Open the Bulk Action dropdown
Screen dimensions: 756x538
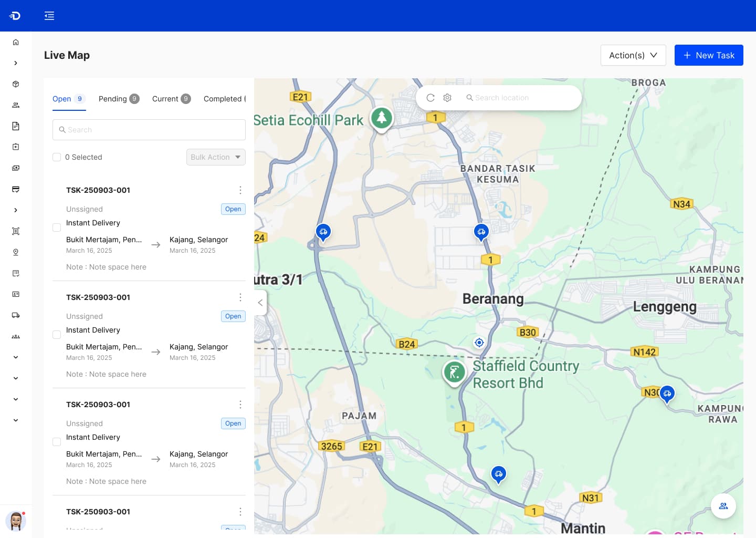(216, 157)
